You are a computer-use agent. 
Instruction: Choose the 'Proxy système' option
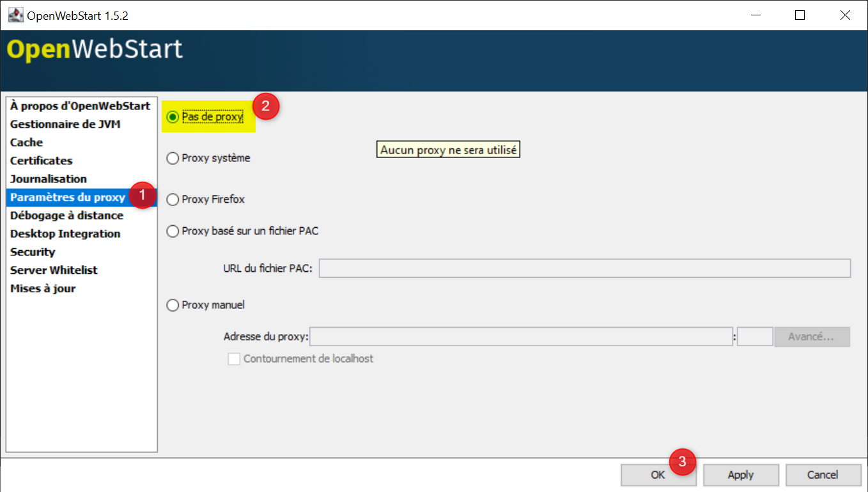pos(173,158)
